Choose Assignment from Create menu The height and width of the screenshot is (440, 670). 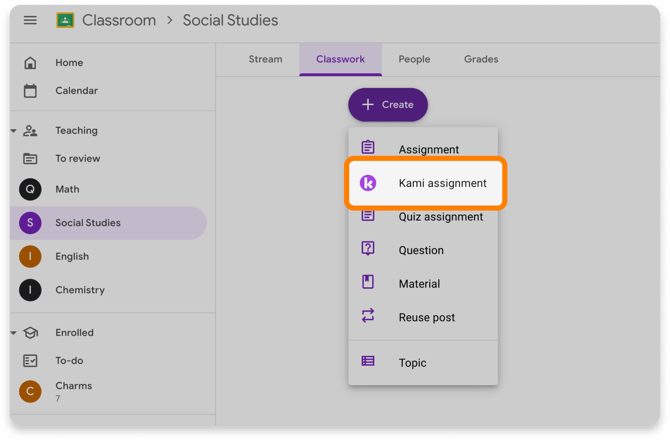[x=423, y=146]
